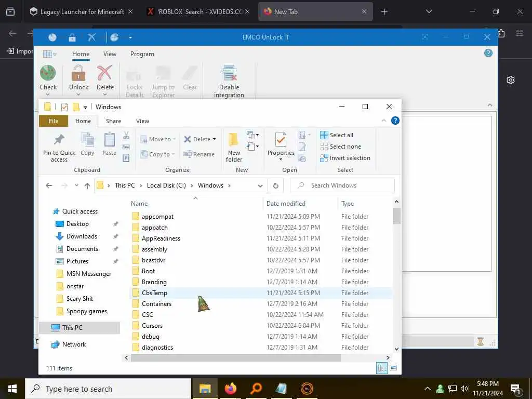Click the horizontal scrollbar in file list
Screen dimensions: 532x399
click(235, 358)
